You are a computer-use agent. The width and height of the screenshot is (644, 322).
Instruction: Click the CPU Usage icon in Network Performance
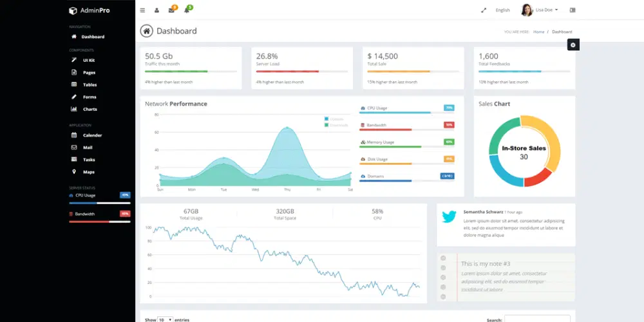[363, 108]
